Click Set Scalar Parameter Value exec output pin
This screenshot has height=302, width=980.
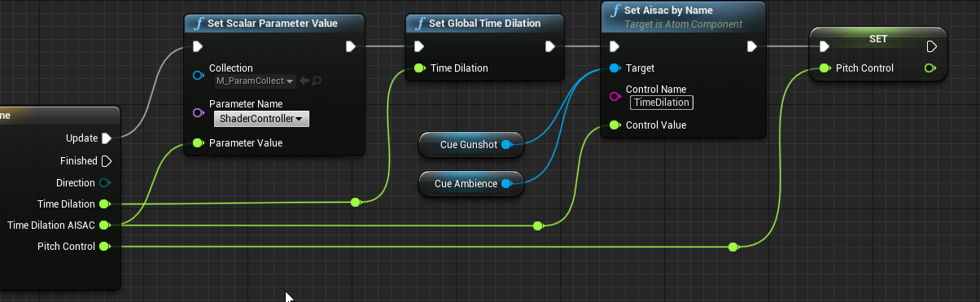pos(350,46)
